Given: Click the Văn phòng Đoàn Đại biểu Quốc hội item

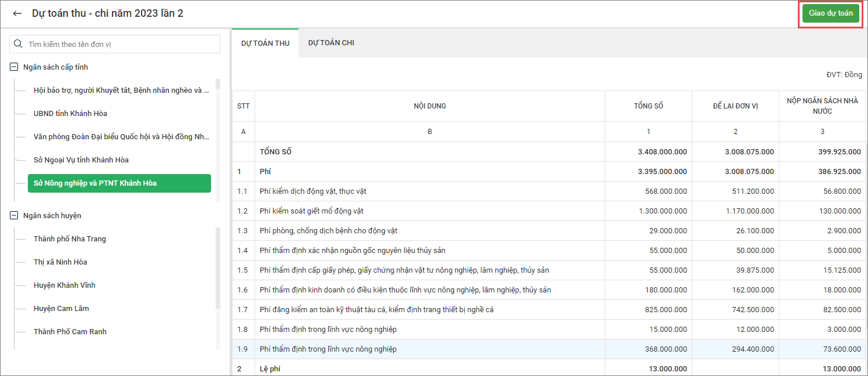Looking at the screenshot, I should (121, 137).
